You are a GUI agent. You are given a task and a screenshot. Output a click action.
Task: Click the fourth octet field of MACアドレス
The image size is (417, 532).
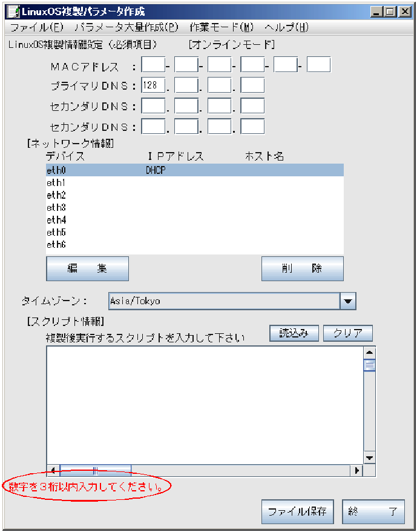click(x=252, y=65)
